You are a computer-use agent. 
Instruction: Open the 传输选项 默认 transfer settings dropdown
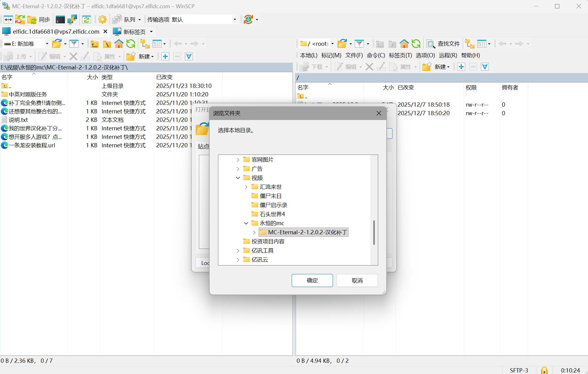click(x=234, y=20)
